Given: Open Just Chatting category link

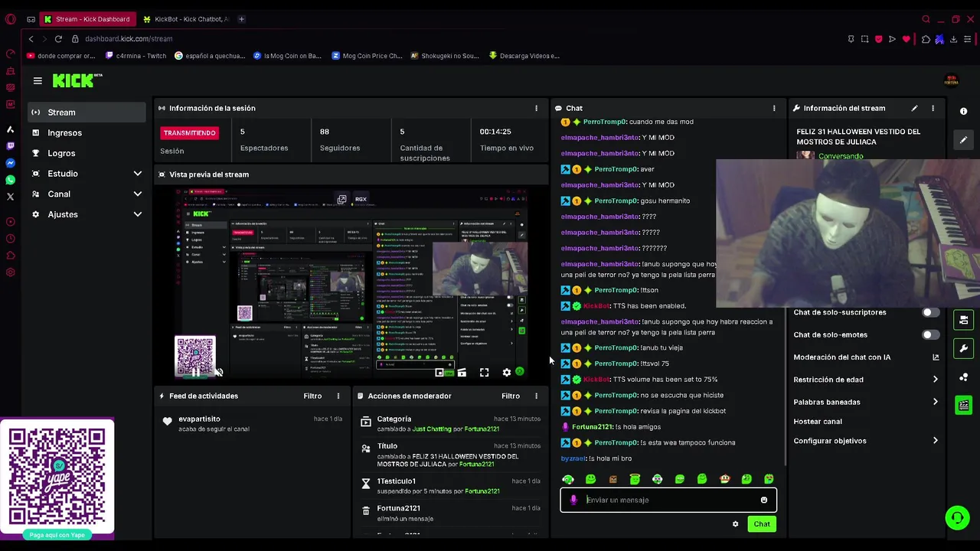Looking at the screenshot, I should [x=431, y=429].
